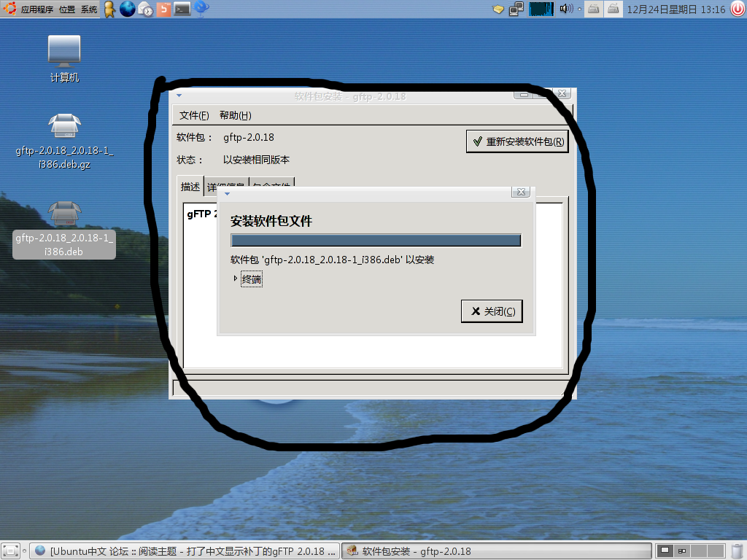Open the 系统 panel menu
The height and width of the screenshot is (560, 747).
(x=88, y=9)
